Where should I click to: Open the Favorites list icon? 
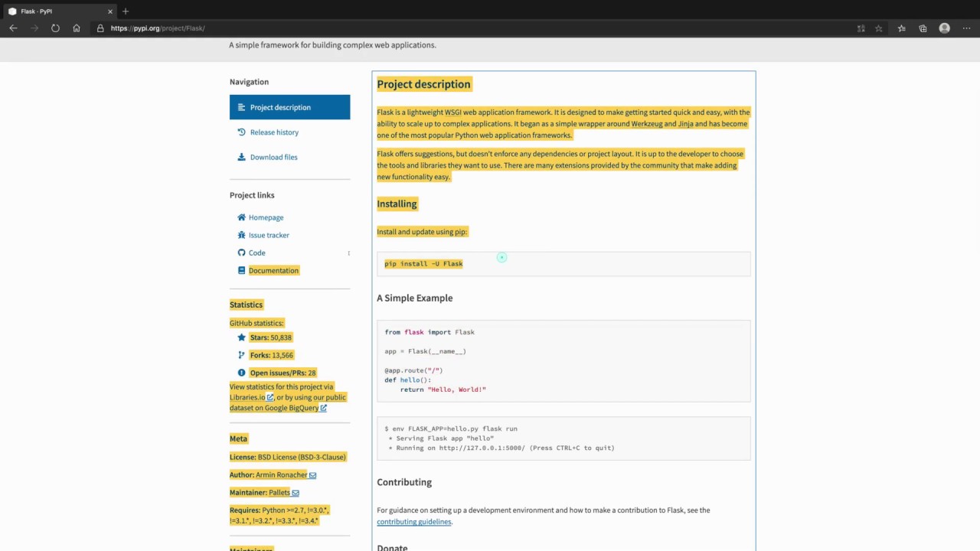click(x=901, y=28)
